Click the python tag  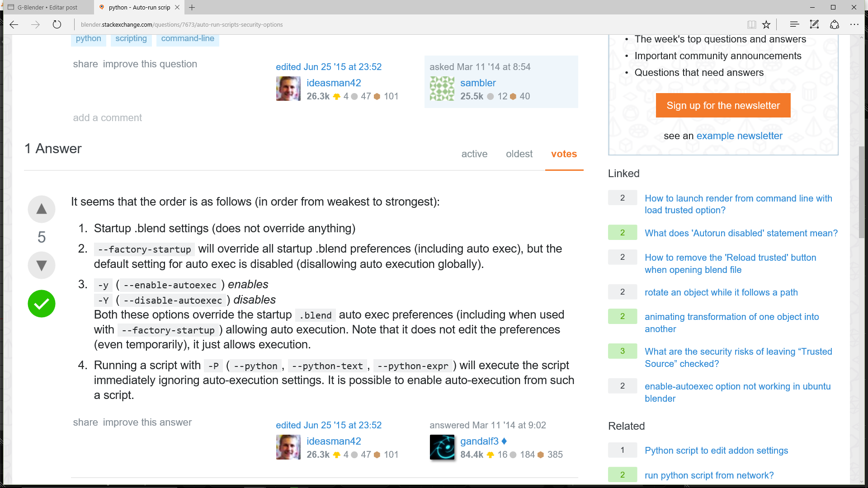[88, 39]
